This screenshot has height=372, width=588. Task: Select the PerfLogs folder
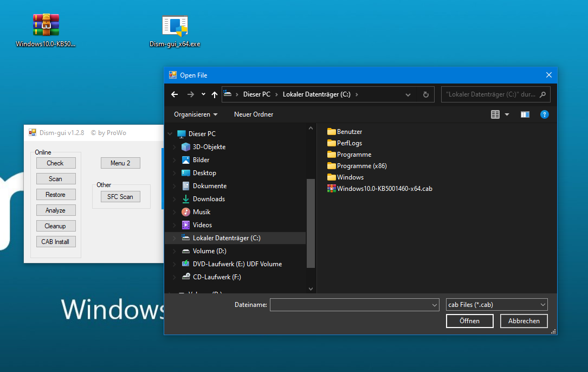pyautogui.click(x=345, y=143)
